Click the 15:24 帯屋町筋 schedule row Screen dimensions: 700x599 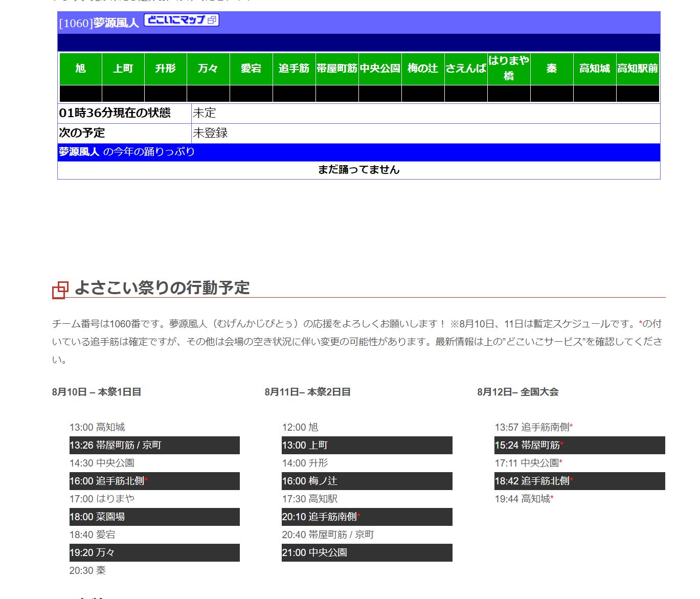point(580,445)
